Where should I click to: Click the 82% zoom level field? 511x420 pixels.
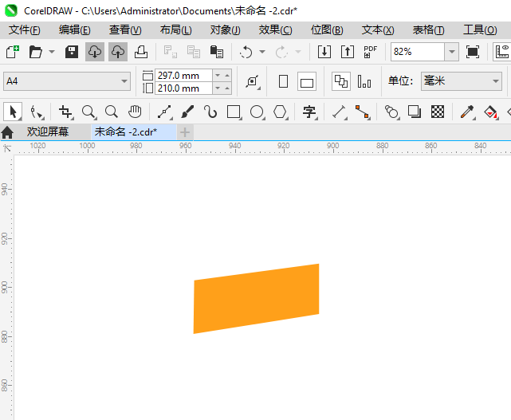[418, 52]
